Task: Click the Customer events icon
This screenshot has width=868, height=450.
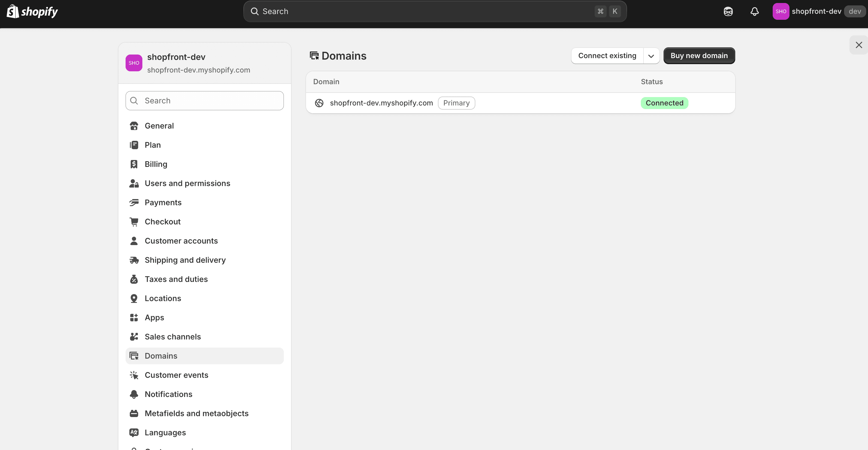Action: (134, 376)
